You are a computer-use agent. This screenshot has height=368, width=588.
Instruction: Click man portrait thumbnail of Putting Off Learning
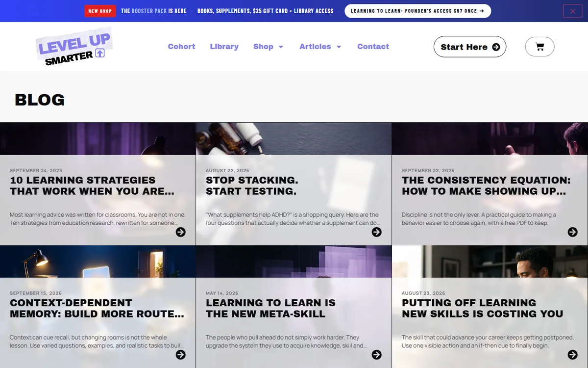click(x=490, y=262)
